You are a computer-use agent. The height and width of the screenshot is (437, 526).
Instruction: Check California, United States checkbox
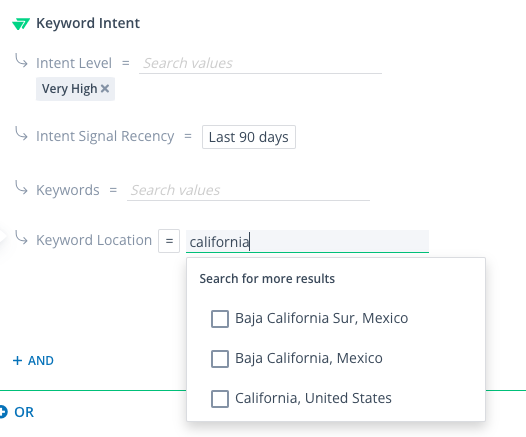tap(220, 398)
